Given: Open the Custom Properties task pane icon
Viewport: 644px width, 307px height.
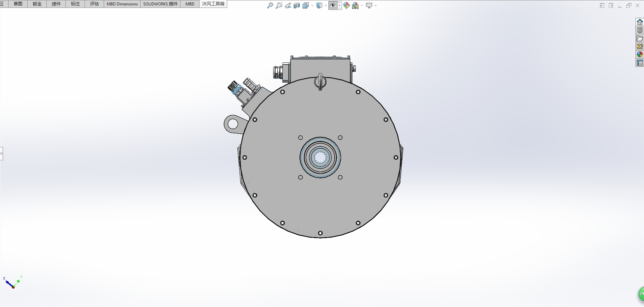Looking at the screenshot, I should coord(640,63).
